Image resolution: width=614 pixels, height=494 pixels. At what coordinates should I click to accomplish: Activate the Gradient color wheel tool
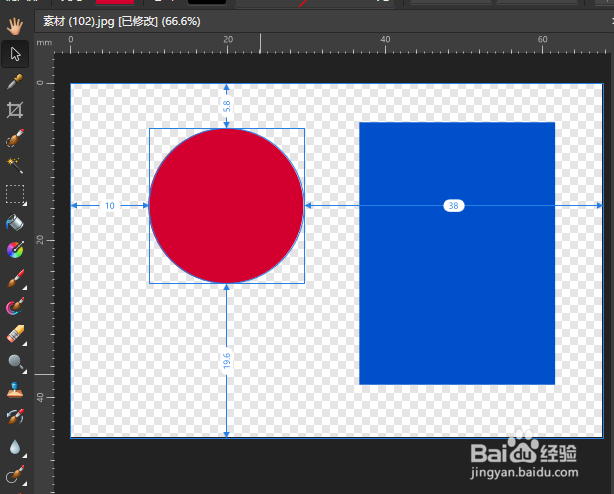pyautogui.click(x=15, y=250)
